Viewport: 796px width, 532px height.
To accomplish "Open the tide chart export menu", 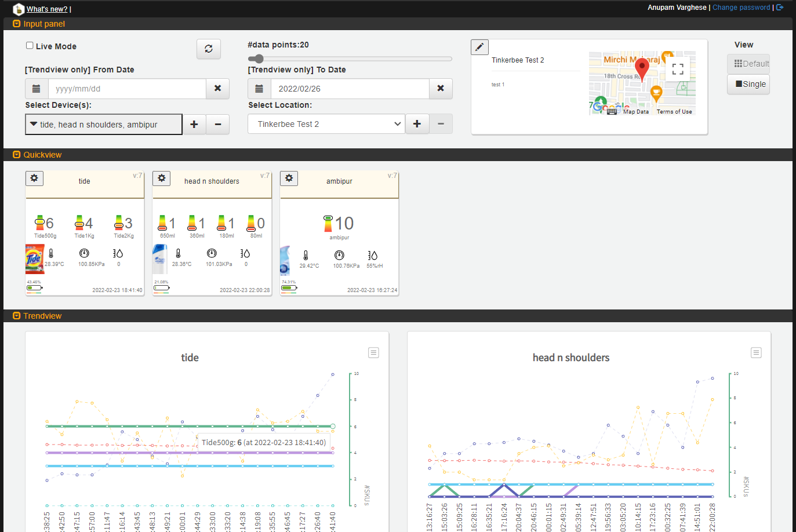I will [373, 352].
